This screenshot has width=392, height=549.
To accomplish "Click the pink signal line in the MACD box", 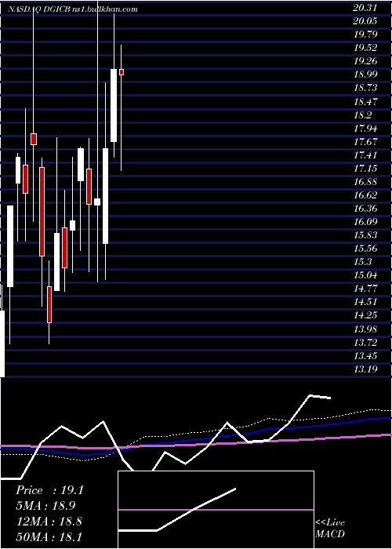I will click(x=216, y=510).
